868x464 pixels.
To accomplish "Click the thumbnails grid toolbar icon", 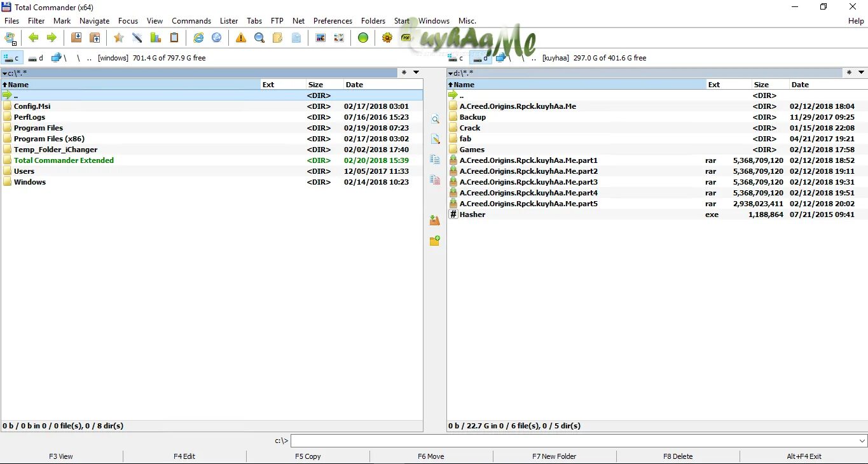I will click(x=339, y=38).
